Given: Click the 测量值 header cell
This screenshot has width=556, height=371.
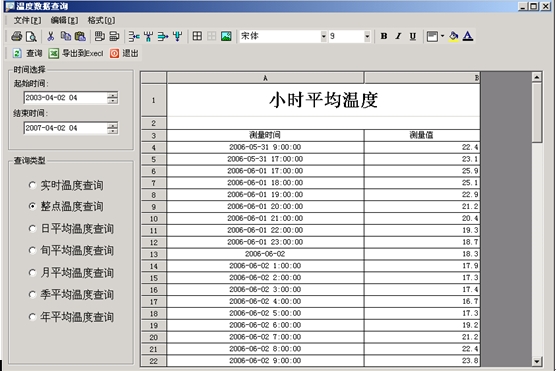Looking at the screenshot, I should point(422,135).
